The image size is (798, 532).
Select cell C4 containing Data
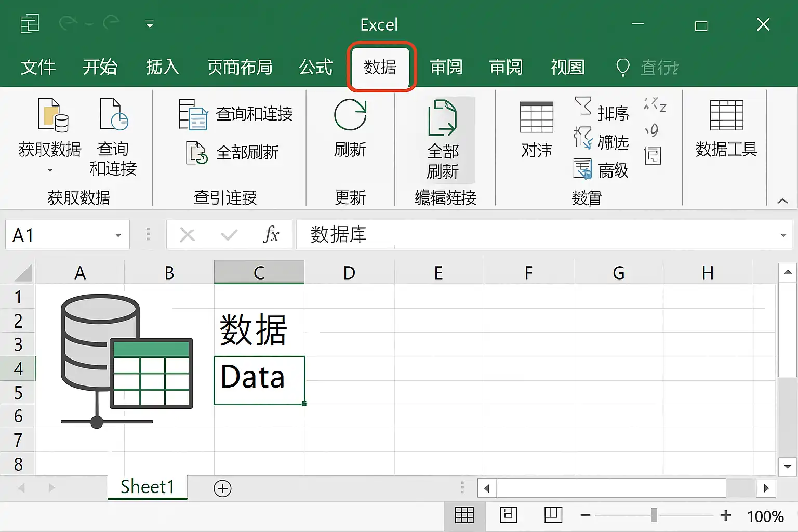(259, 380)
